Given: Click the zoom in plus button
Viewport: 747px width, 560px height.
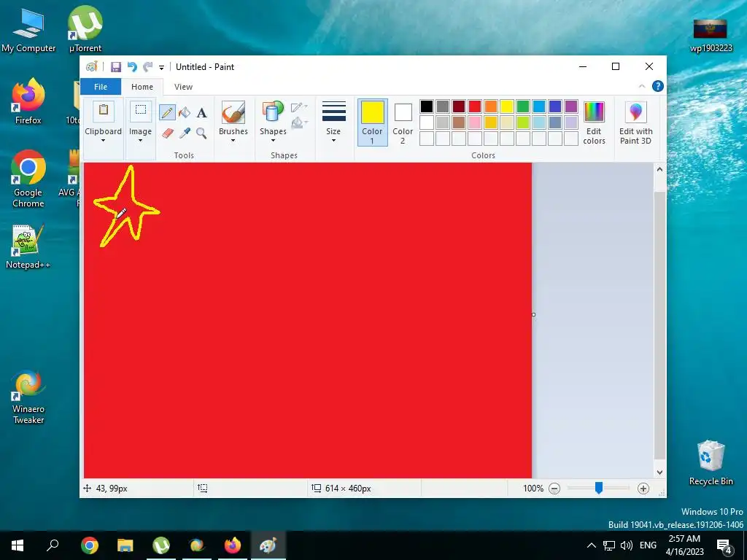Looking at the screenshot, I should click(x=643, y=489).
